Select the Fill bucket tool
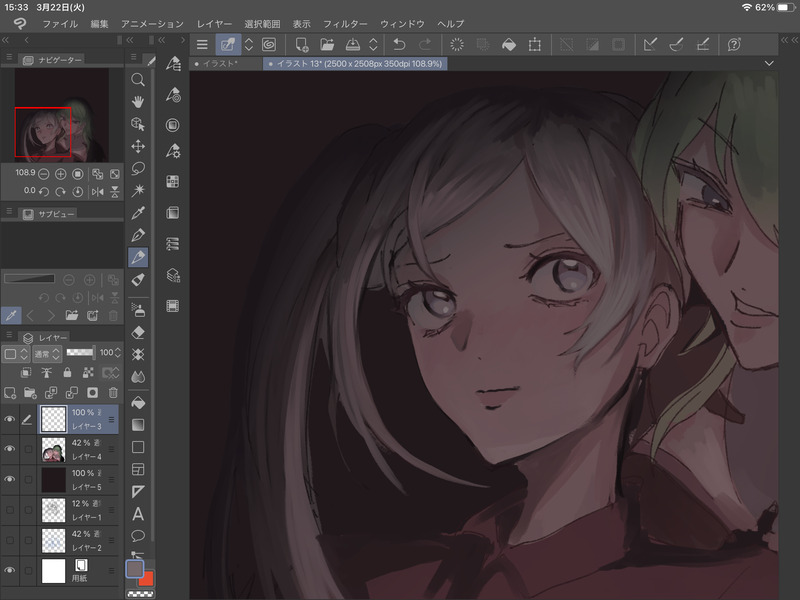Image resolution: width=800 pixels, height=600 pixels. coord(138,403)
